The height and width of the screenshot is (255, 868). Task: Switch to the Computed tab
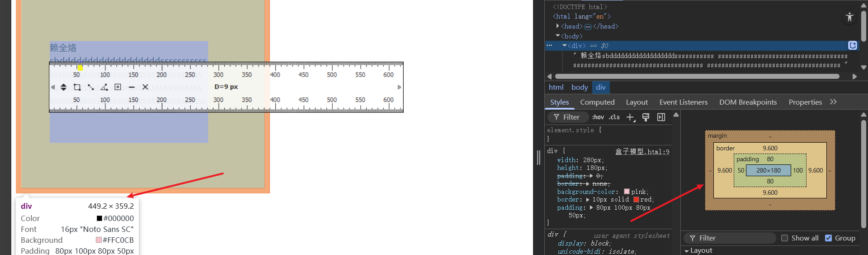597,102
